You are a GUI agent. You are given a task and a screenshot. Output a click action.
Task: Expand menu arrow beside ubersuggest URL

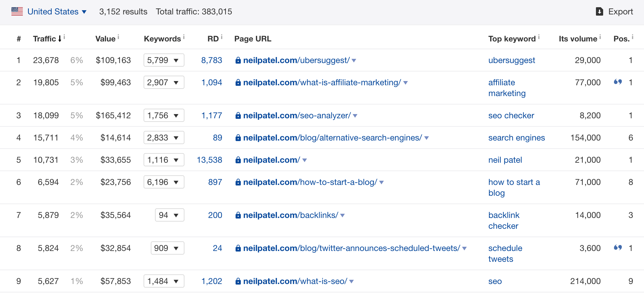coord(354,61)
